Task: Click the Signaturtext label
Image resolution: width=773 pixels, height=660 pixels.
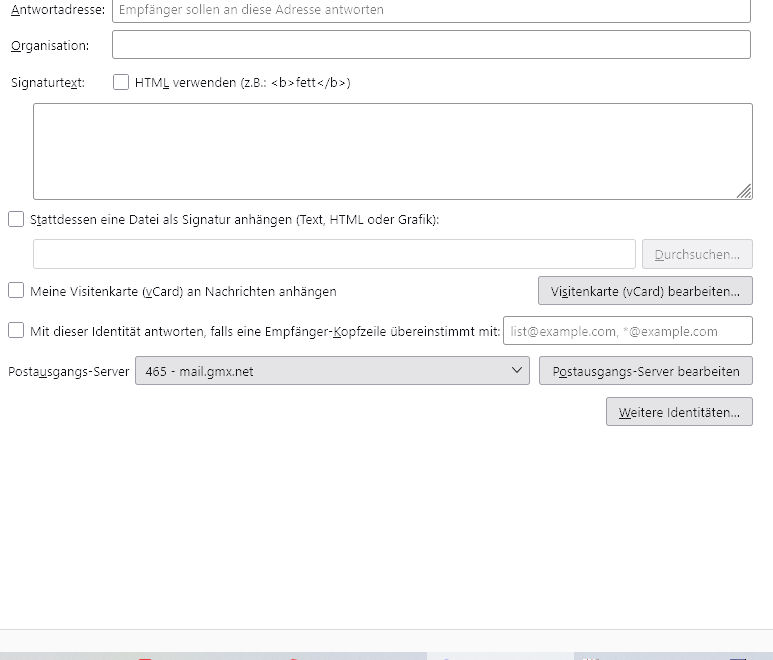Action: [48, 82]
